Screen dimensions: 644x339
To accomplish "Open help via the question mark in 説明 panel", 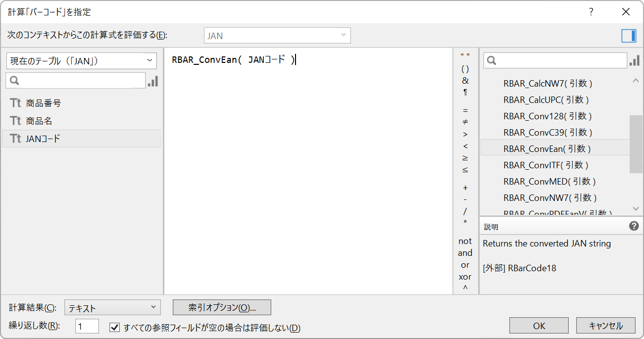I will (634, 226).
